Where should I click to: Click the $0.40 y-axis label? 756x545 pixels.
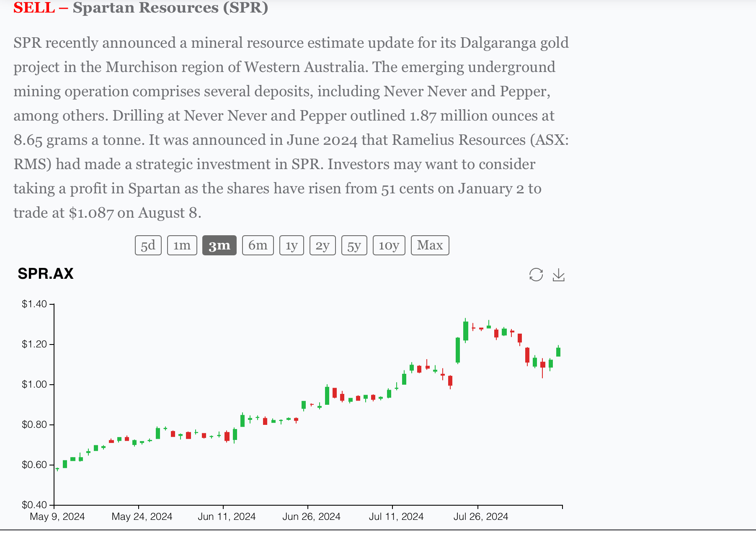pyautogui.click(x=34, y=505)
